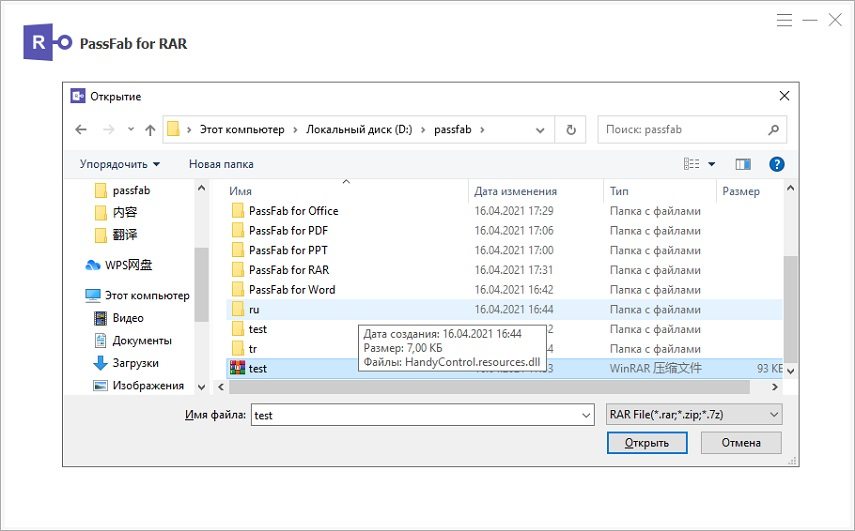
Task: Refresh the passfab folder view
Action: click(570, 130)
